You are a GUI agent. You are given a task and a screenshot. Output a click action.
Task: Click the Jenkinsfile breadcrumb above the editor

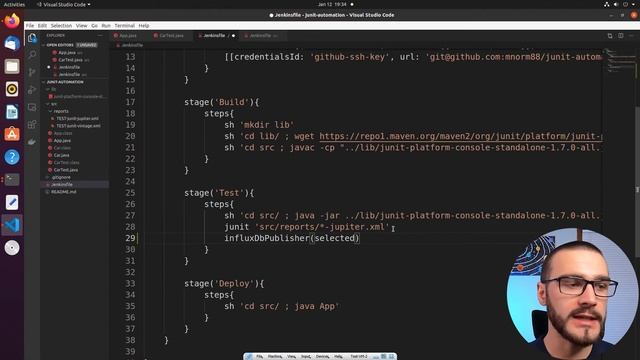132,45
